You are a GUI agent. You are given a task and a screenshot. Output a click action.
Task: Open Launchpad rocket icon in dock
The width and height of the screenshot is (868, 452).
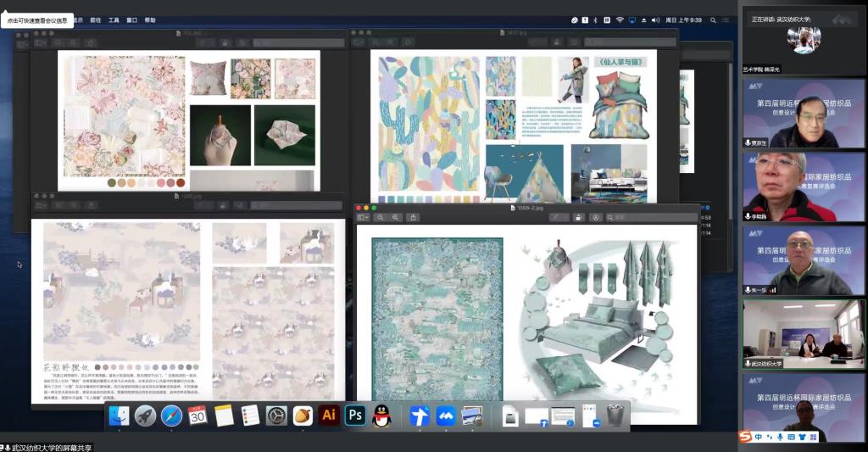tap(145, 416)
